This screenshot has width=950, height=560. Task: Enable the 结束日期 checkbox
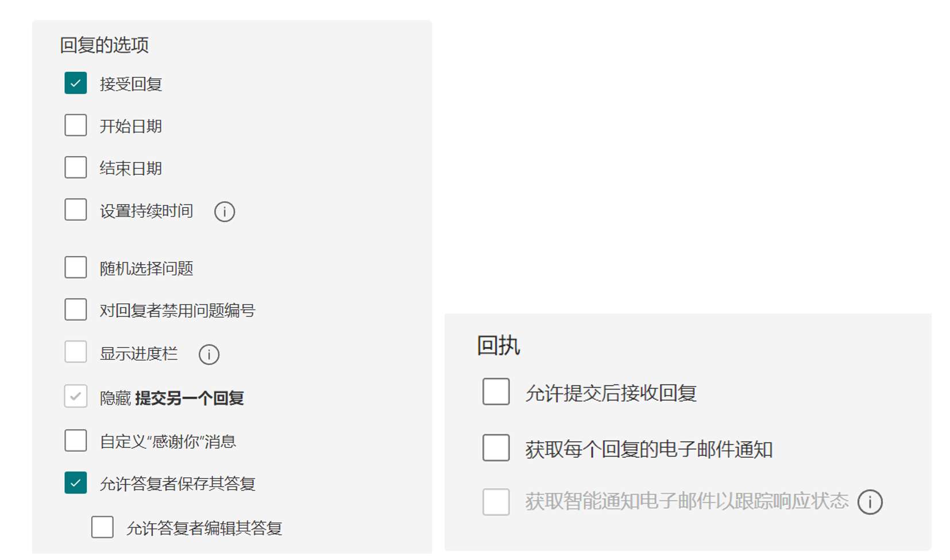click(76, 168)
